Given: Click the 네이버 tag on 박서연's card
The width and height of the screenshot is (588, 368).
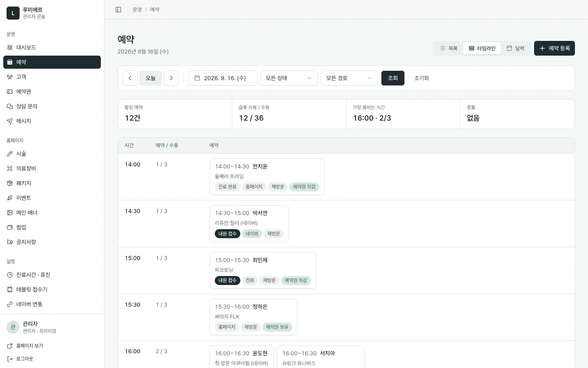Looking at the screenshot, I should pos(252,234).
